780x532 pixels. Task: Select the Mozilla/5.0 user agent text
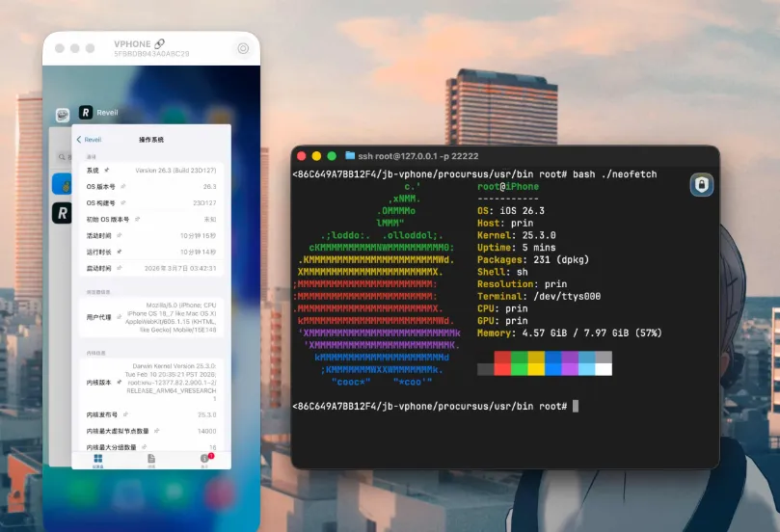tap(170, 317)
